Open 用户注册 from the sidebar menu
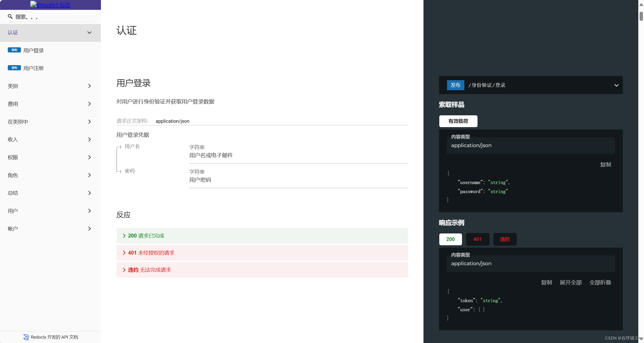Viewport: 644px width, 343px height. [33, 68]
